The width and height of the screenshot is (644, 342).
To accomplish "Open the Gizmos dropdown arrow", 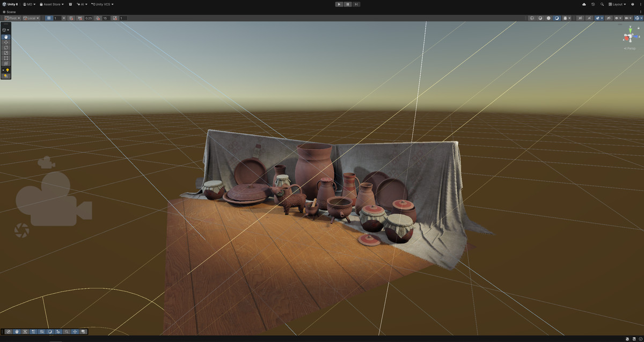I will point(641,18).
